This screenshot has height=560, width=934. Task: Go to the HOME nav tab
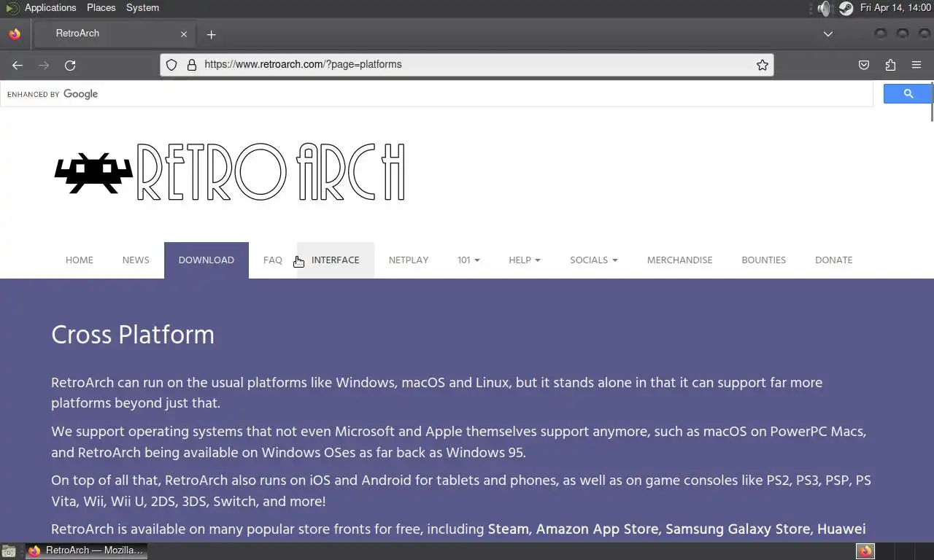(x=80, y=260)
